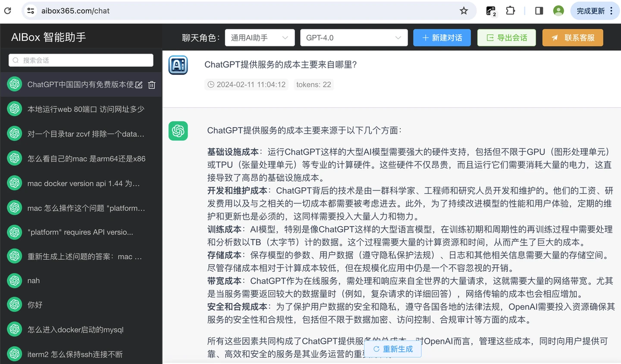The width and height of the screenshot is (621, 364).
Task: Click the bold heading 安全和合规成本
Action: tap(237, 307)
